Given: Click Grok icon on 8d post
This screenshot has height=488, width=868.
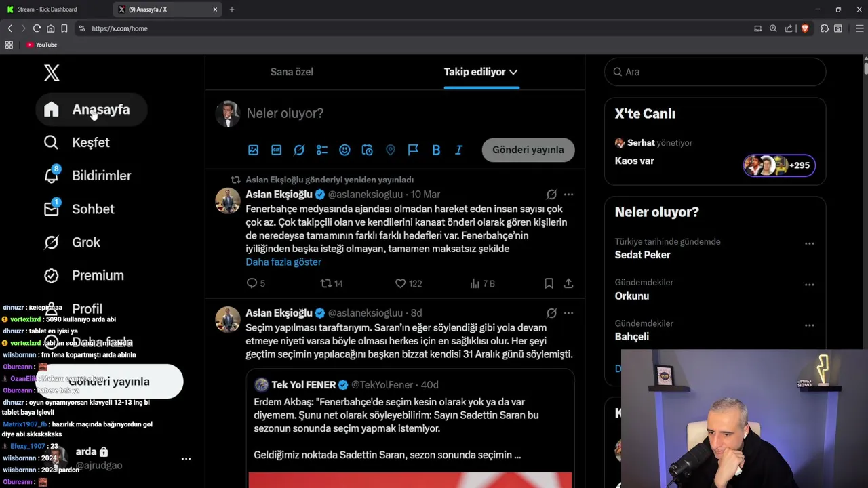Looking at the screenshot, I should [552, 313].
